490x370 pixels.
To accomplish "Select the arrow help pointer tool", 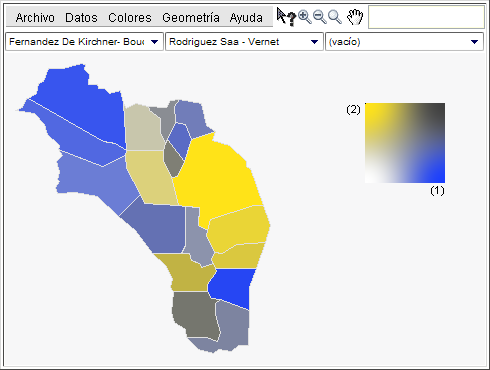I will [286, 17].
